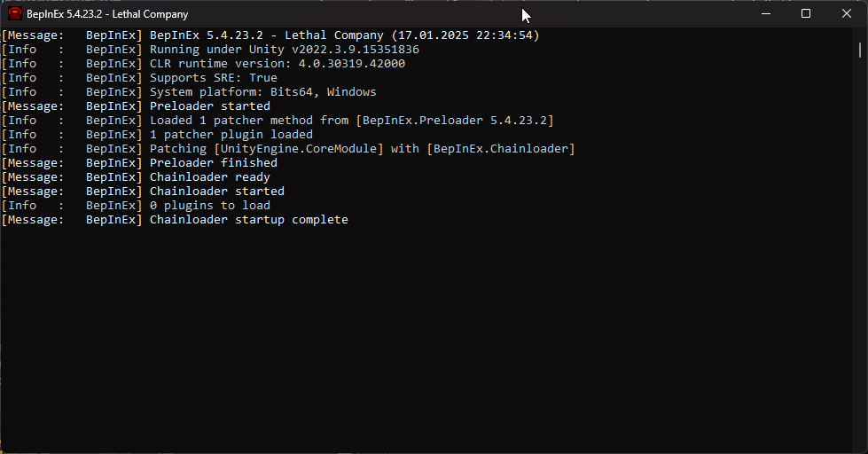Screen dimensions: 868x454
Task: Close the BepInEx console window
Action: tap(847, 13)
